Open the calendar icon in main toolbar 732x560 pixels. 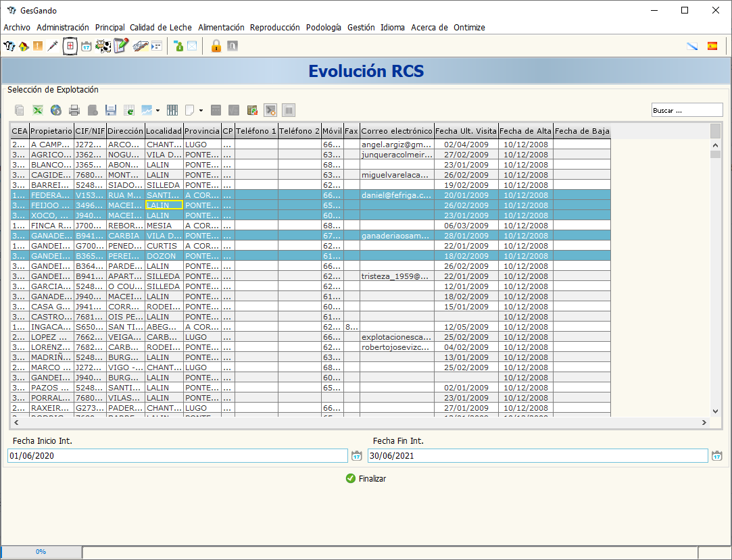tap(87, 46)
